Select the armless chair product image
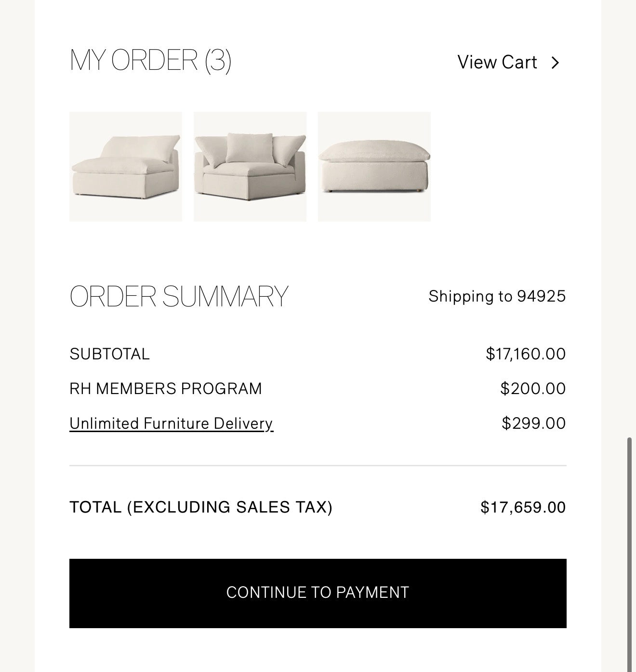The height and width of the screenshot is (672, 636). (x=125, y=167)
